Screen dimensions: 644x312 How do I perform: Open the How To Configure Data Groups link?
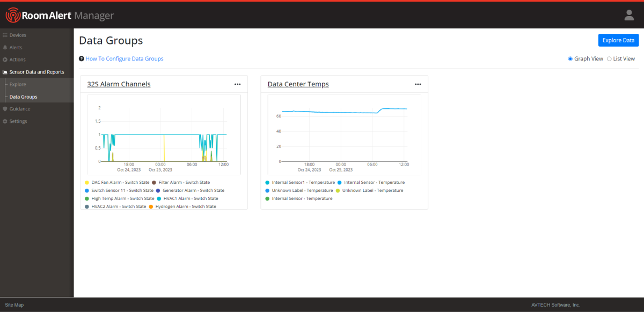[x=124, y=58]
